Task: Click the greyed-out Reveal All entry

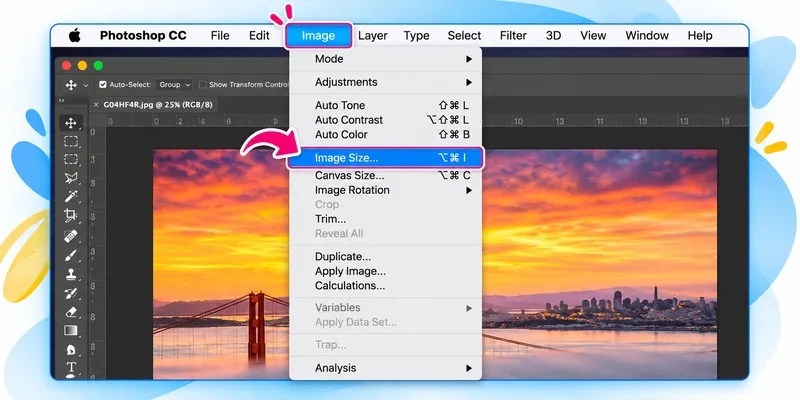Action: pyautogui.click(x=386, y=234)
